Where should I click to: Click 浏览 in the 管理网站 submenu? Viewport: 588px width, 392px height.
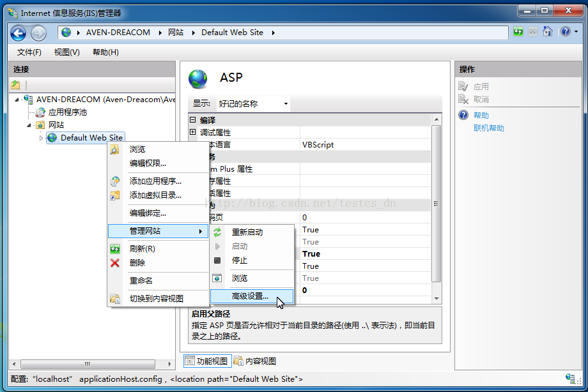tap(252, 278)
